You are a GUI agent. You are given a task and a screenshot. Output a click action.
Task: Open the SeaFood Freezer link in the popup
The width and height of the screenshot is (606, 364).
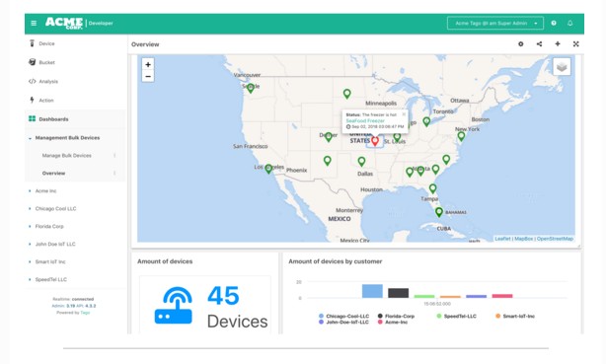pyautogui.click(x=365, y=120)
